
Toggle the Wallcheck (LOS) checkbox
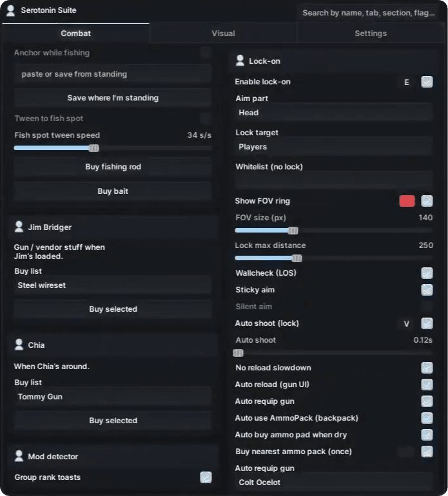coord(427,273)
